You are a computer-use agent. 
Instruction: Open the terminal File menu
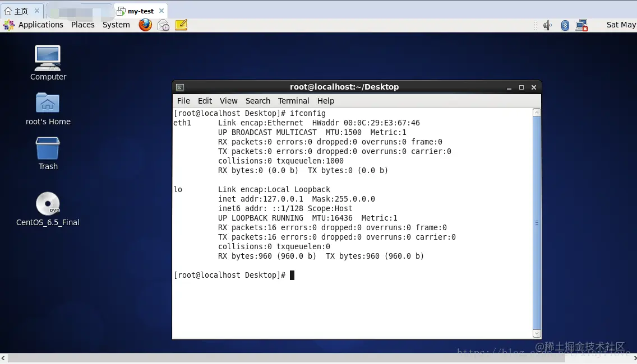(183, 101)
